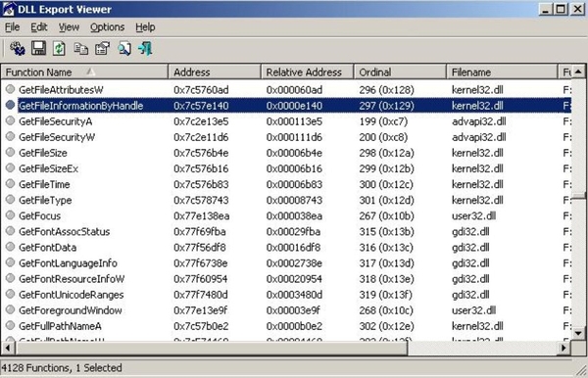Viewport: 588px width, 378px height.
Task: Save selected items with floppy icon
Action: (x=38, y=48)
